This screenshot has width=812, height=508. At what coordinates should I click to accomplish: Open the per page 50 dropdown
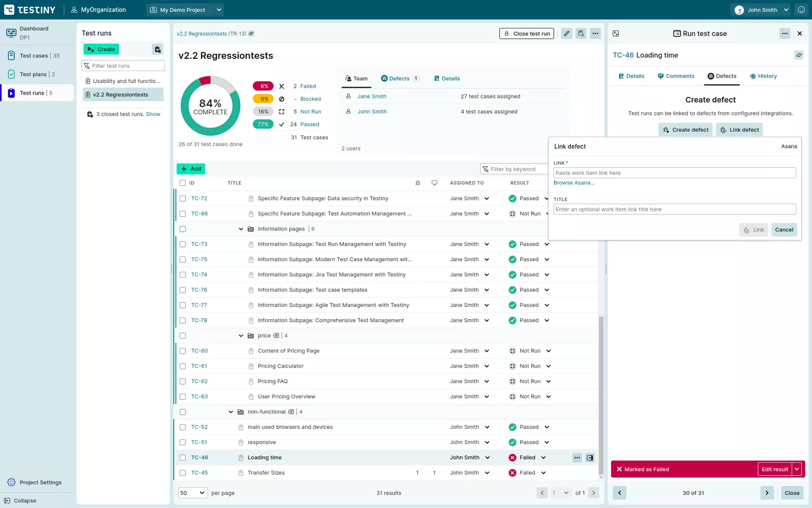coord(192,493)
